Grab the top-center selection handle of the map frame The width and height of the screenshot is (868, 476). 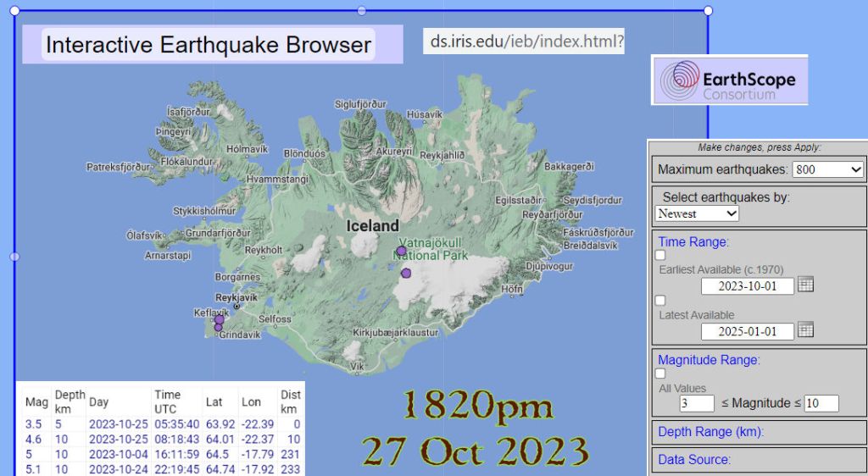click(x=362, y=10)
